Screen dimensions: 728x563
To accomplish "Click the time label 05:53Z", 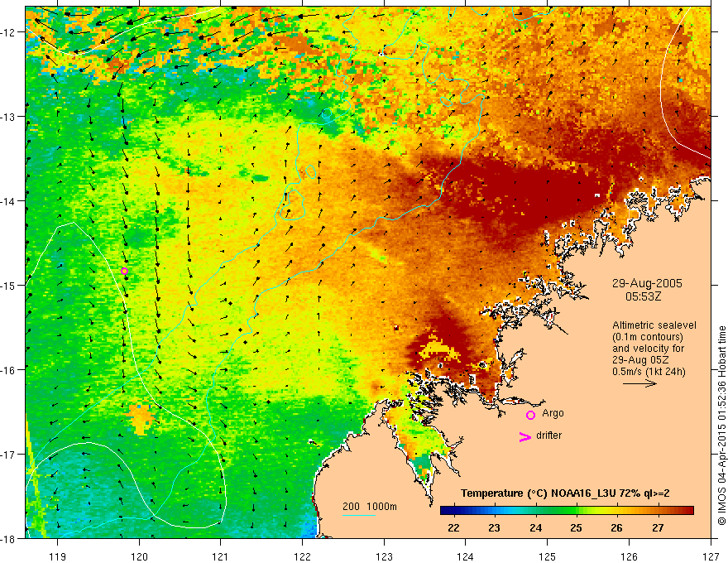I will [x=643, y=296].
